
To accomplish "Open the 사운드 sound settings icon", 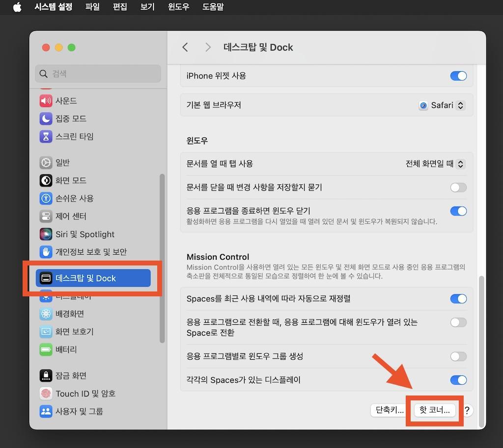I will (x=46, y=101).
